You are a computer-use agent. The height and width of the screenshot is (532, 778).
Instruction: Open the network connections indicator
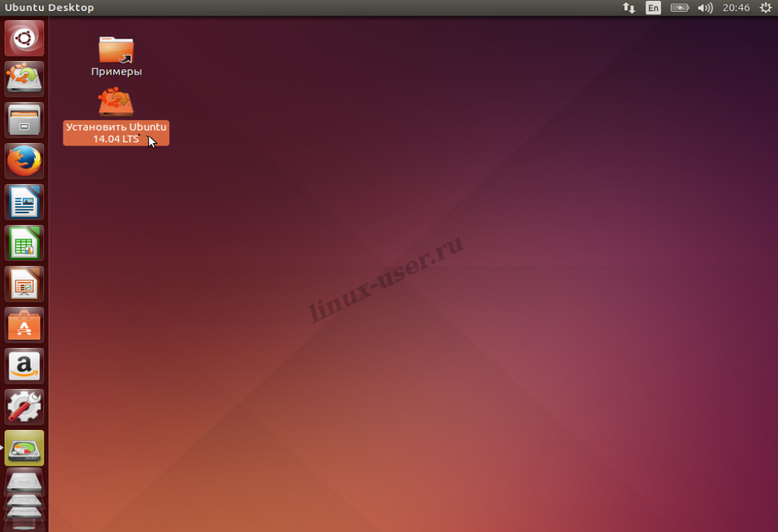(629, 7)
